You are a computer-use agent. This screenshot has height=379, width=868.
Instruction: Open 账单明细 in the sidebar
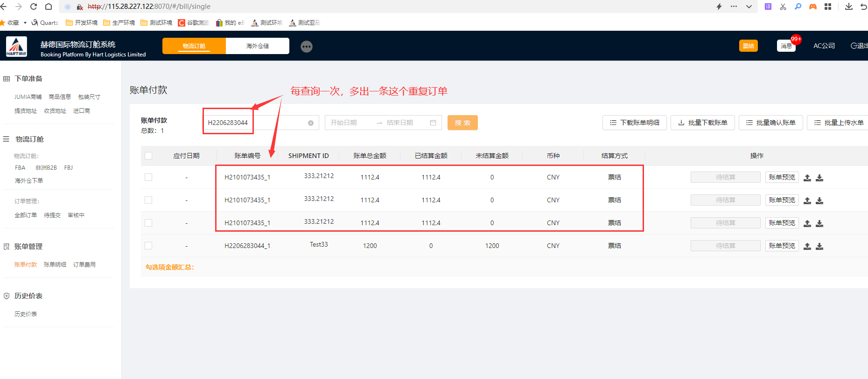click(x=55, y=265)
